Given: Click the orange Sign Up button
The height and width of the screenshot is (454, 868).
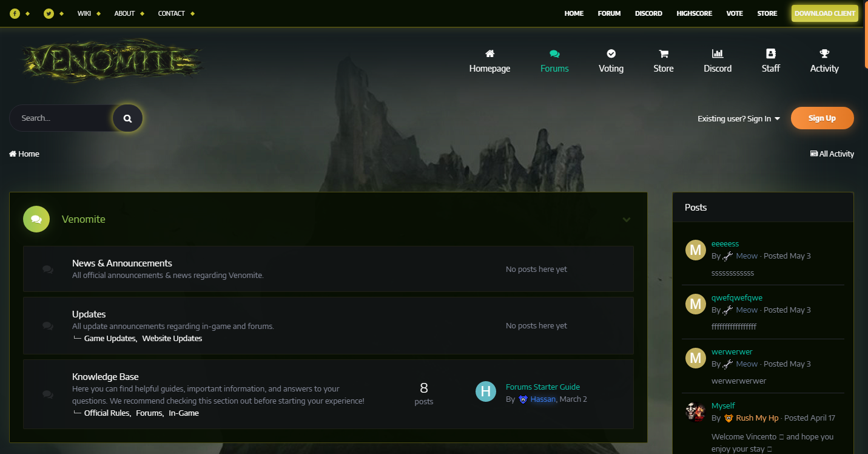Looking at the screenshot, I should (x=822, y=118).
